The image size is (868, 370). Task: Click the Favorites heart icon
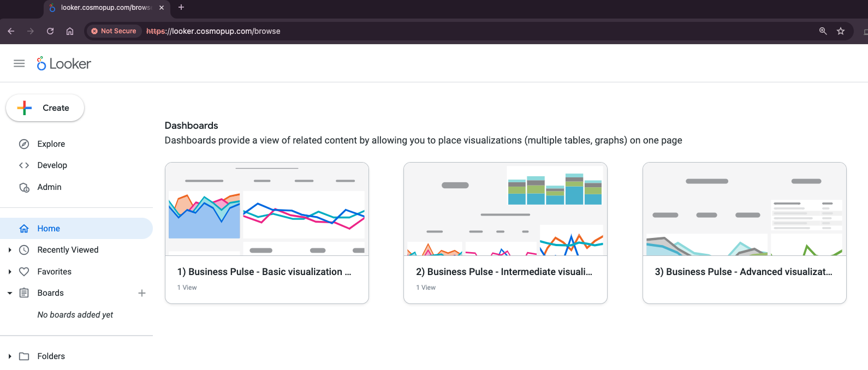(x=24, y=272)
